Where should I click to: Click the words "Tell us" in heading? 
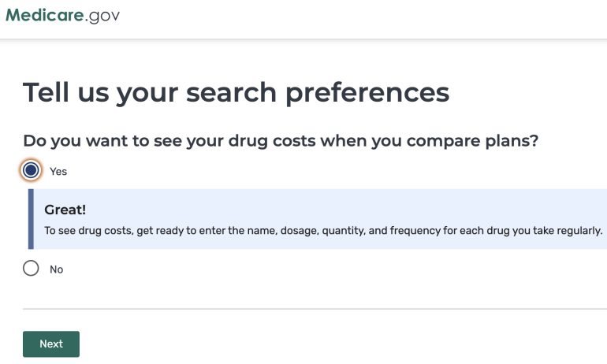coord(65,92)
